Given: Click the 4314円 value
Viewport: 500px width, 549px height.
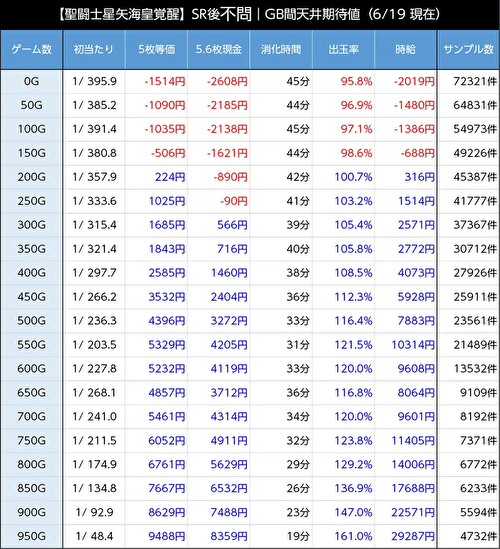Looking at the screenshot, I should 229,417.
